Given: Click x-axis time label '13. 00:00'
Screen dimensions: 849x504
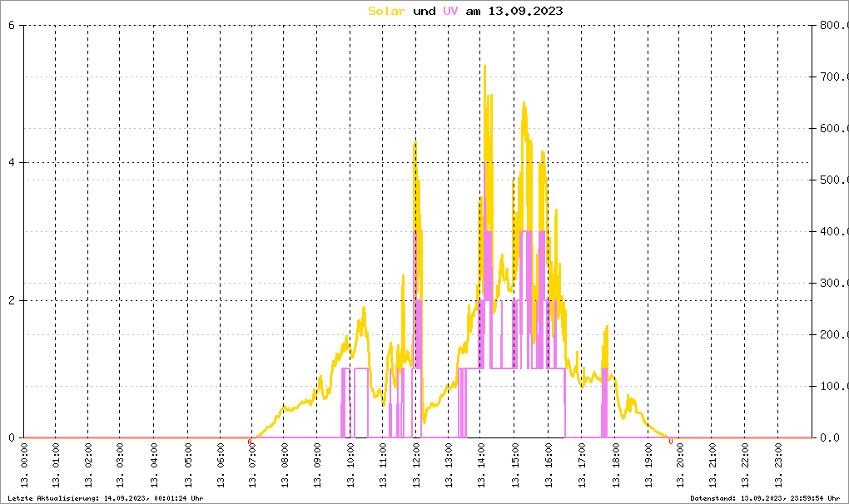Looking at the screenshot, I should pos(24,465).
